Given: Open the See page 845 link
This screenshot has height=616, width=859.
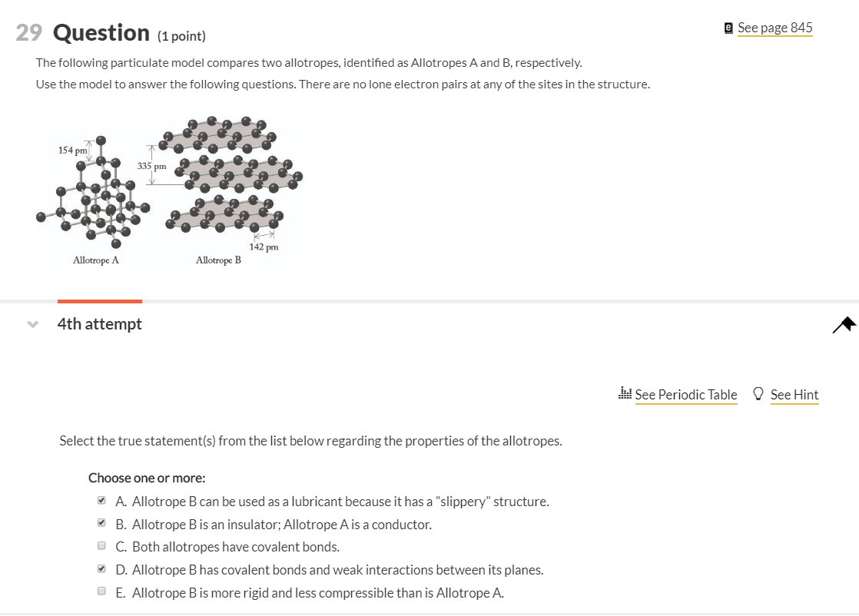Looking at the screenshot, I should click(775, 27).
